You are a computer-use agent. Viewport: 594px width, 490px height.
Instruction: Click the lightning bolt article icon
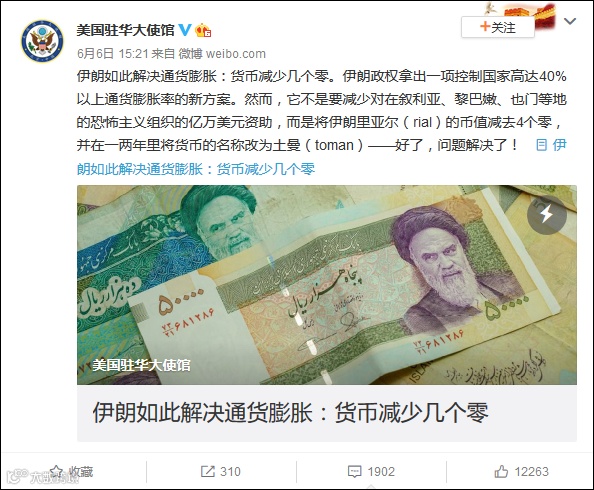pos(547,214)
